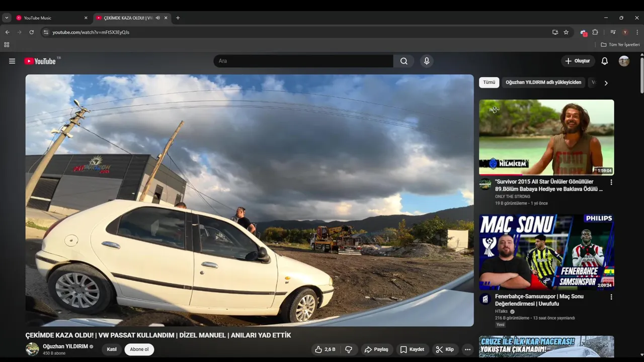Open the account avatar menu
Screen dimensions: 644x362
click(x=624, y=61)
